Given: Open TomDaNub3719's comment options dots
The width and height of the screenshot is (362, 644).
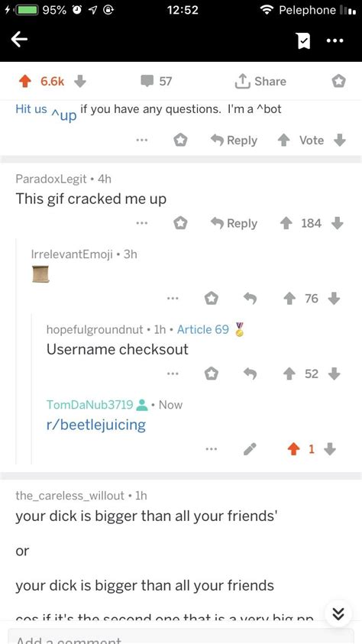Looking at the screenshot, I should 212,449.
